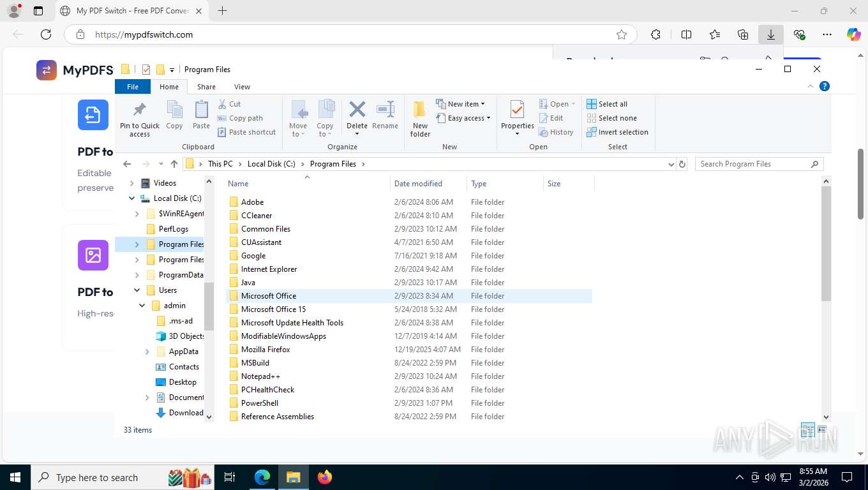
Task: Create a New folder from ribbon
Action: tap(420, 119)
